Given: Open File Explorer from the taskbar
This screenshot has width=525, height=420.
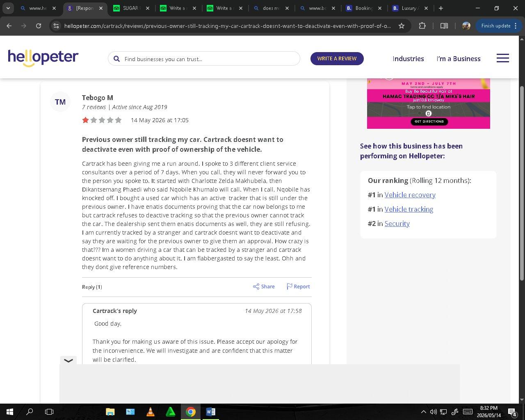Looking at the screenshot, I should tap(110, 412).
